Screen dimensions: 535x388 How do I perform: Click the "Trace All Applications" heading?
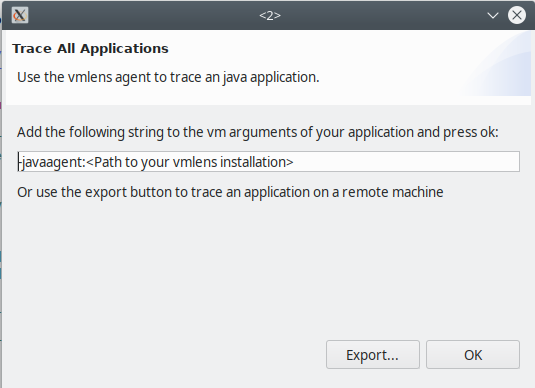90,48
